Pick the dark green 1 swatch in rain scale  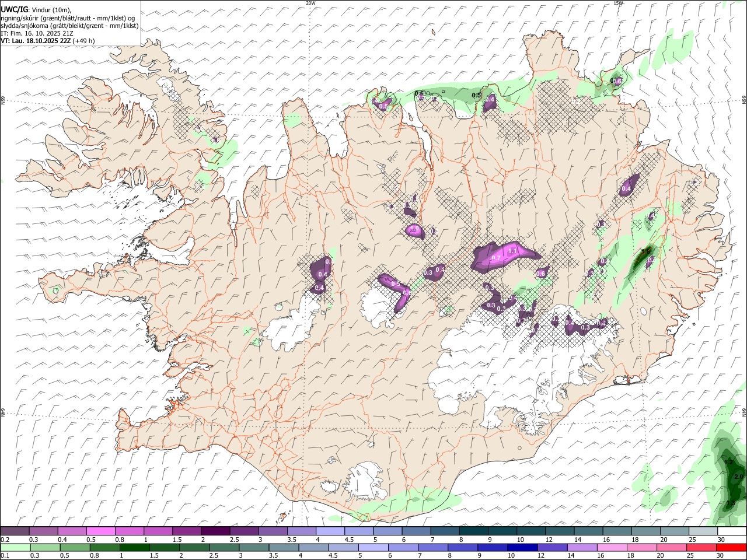[135, 547]
